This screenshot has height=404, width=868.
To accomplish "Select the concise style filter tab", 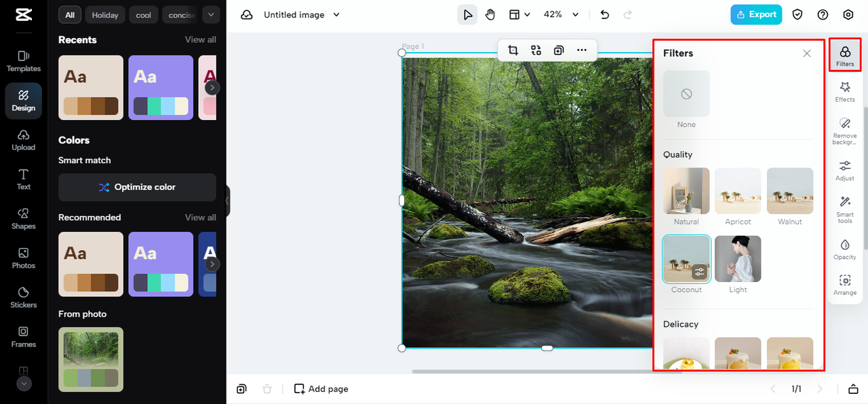I will (180, 15).
